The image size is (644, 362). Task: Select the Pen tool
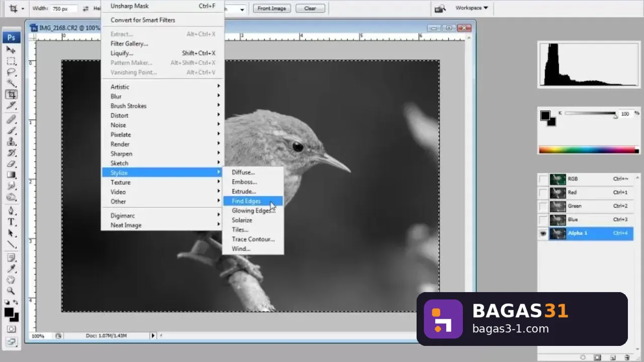tap(11, 211)
